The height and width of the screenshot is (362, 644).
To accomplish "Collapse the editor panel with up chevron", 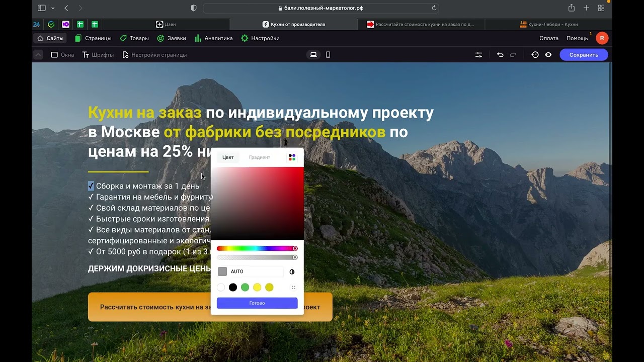I will click(38, 55).
